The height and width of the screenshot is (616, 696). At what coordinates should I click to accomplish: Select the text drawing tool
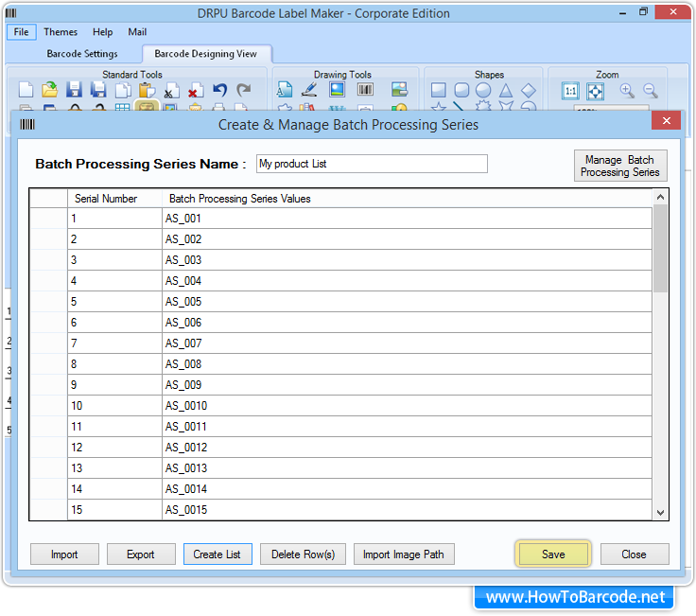tap(285, 91)
